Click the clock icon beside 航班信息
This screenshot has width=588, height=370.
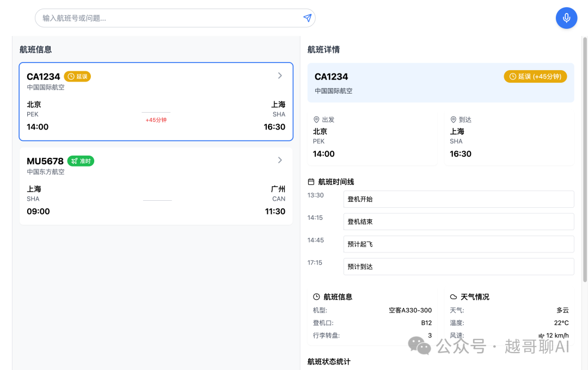(316, 297)
